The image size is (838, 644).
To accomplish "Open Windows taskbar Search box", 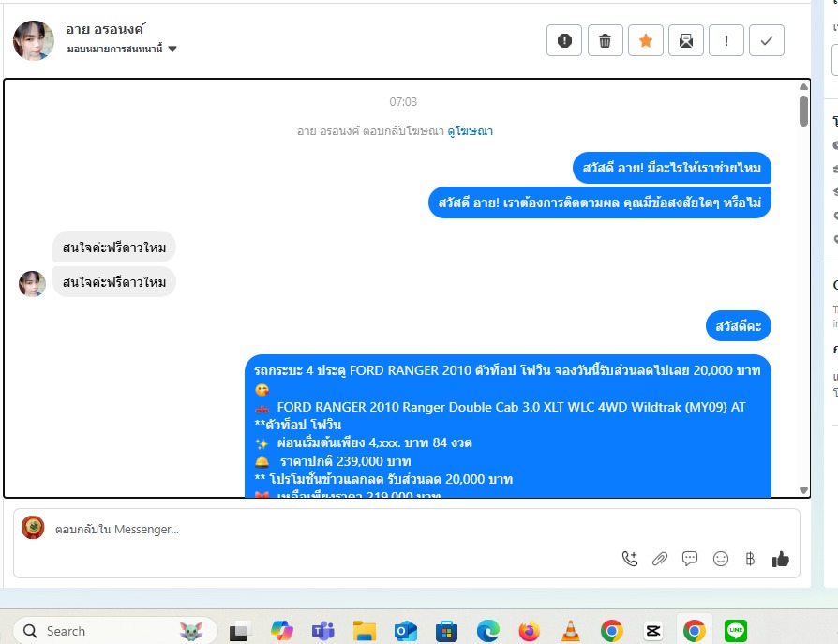I will [x=115, y=631].
